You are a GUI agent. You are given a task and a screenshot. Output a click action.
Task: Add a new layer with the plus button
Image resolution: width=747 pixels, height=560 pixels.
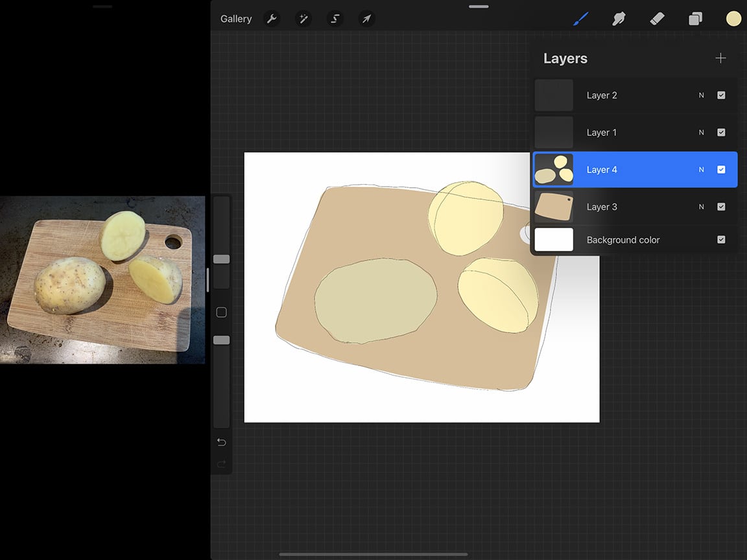pyautogui.click(x=720, y=58)
